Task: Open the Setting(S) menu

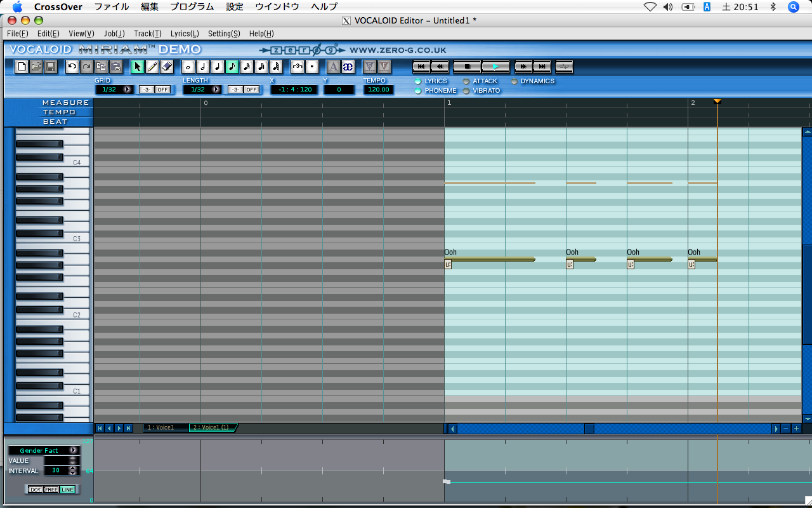Action: 224,34
